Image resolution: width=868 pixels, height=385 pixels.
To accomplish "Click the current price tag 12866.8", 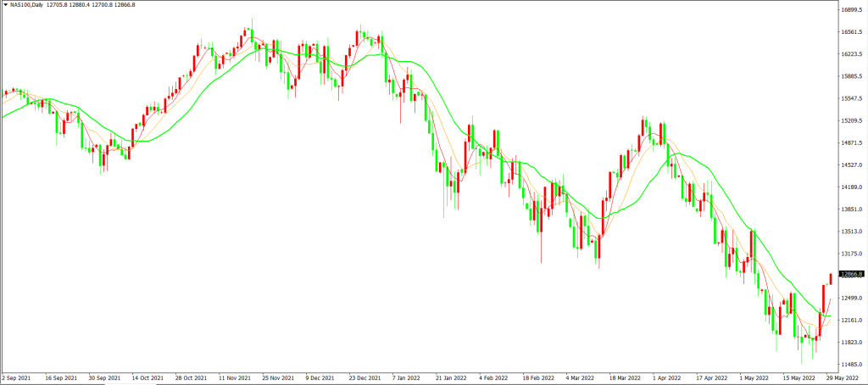I will [851, 274].
